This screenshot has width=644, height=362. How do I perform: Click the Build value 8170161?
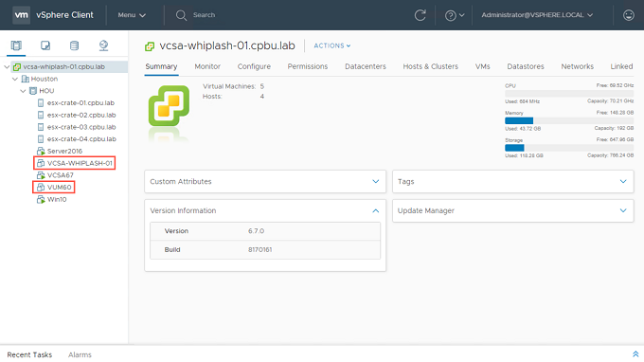pos(260,250)
